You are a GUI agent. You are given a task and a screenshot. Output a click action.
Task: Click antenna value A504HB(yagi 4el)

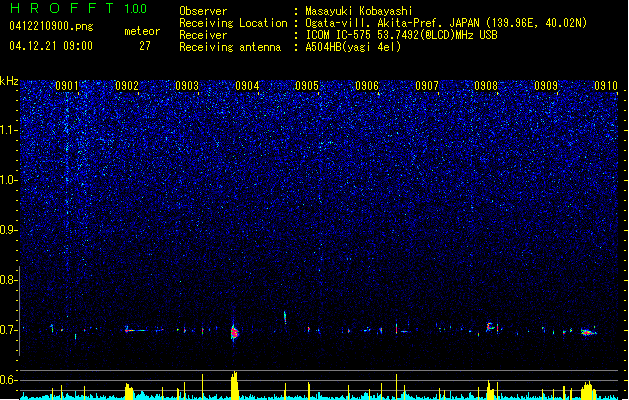click(x=353, y=47)
